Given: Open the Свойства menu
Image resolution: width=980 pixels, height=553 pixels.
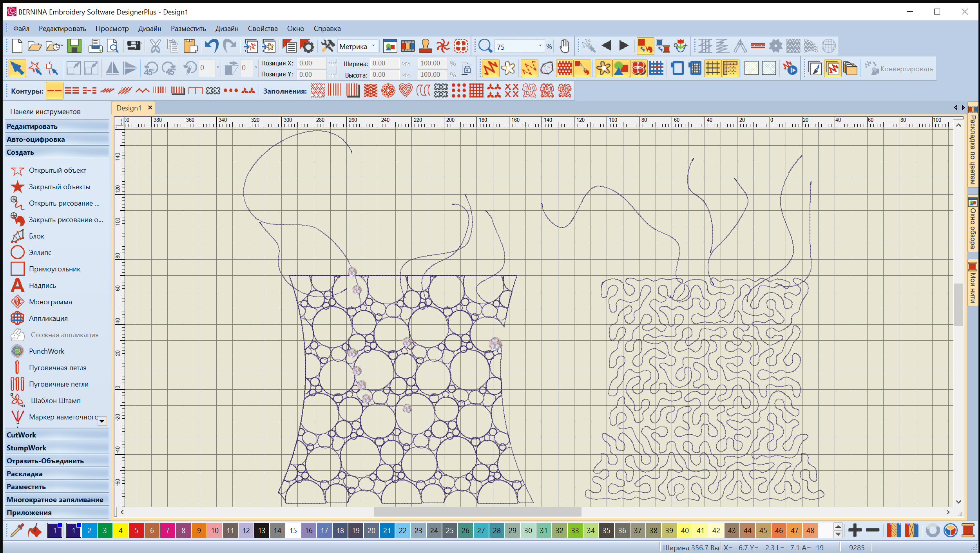Looking at the screenshot, I should click(263, 29).
